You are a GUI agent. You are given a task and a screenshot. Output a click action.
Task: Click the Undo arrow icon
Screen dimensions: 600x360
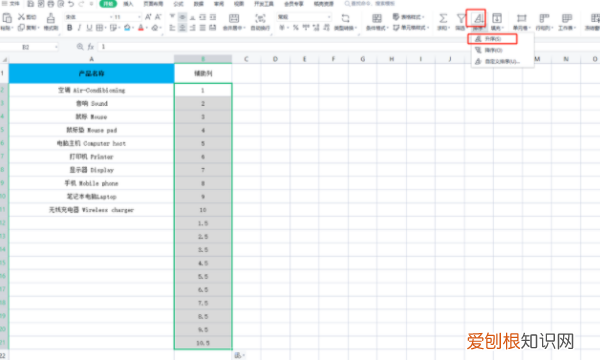71,4
